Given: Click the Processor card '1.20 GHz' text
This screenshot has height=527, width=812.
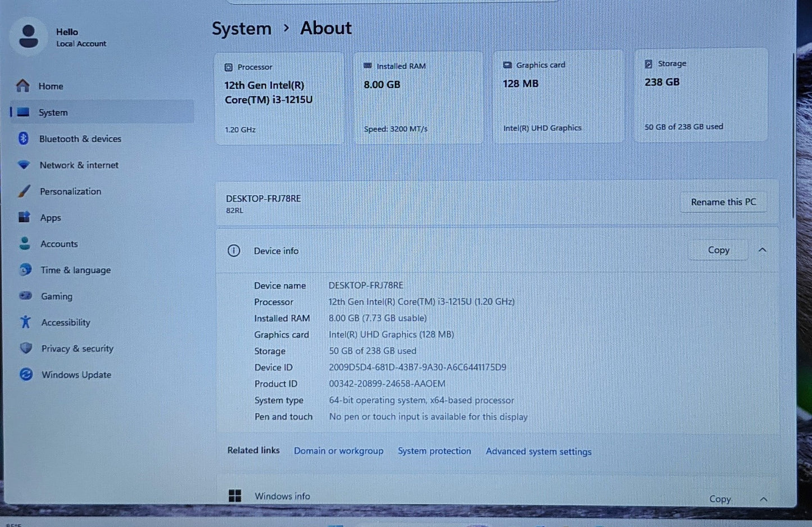Looking at the screenshot, I should pyautogui.click(x=240, y=130).
